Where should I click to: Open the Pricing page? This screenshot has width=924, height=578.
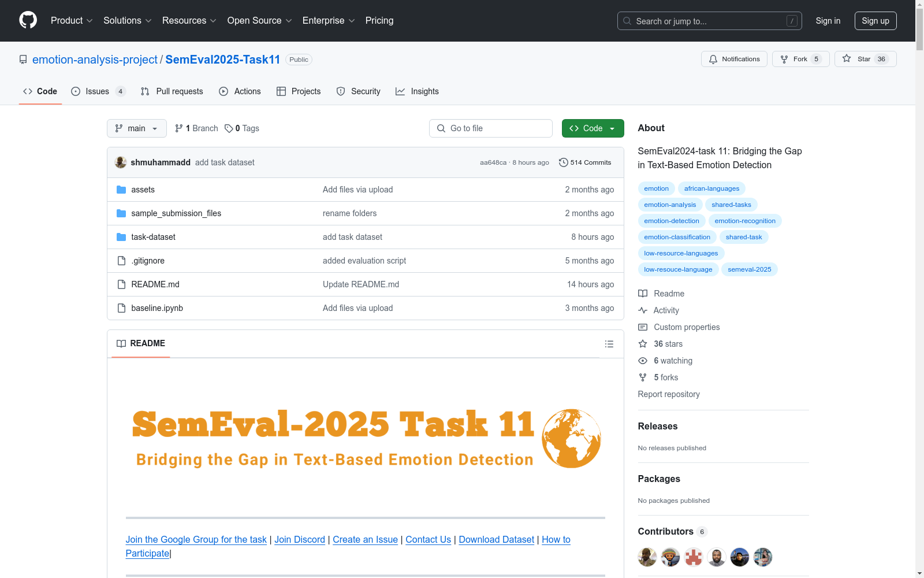pos(379,21)
